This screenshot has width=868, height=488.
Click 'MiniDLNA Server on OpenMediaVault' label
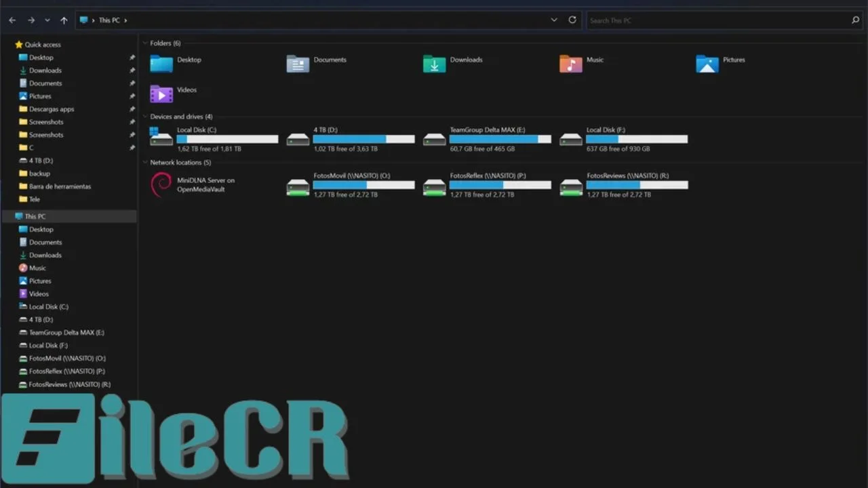coord(205,185)
